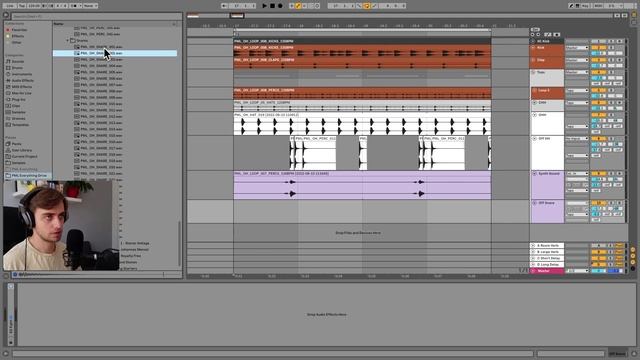The width and height of the screenshot is (640, 360).
Task: Select the Off Snare track header
Action: (547, 212)
